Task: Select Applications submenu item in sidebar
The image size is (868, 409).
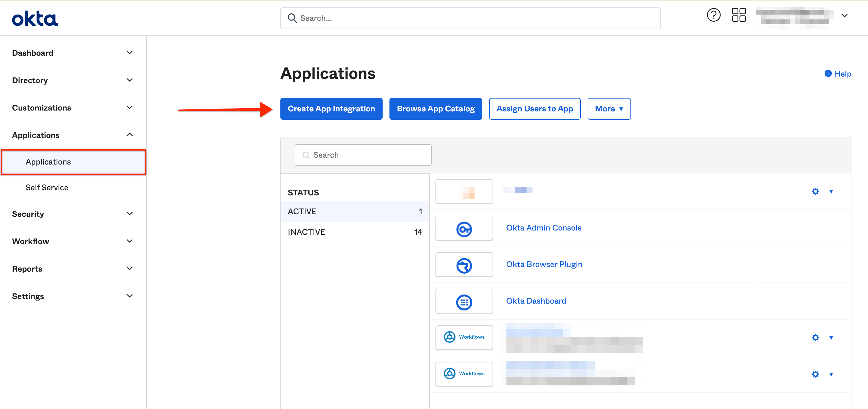Action: click(73, 162)
